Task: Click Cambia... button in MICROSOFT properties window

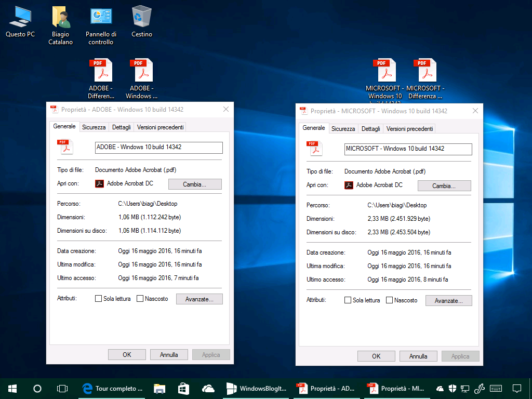Action: (444, 186)
